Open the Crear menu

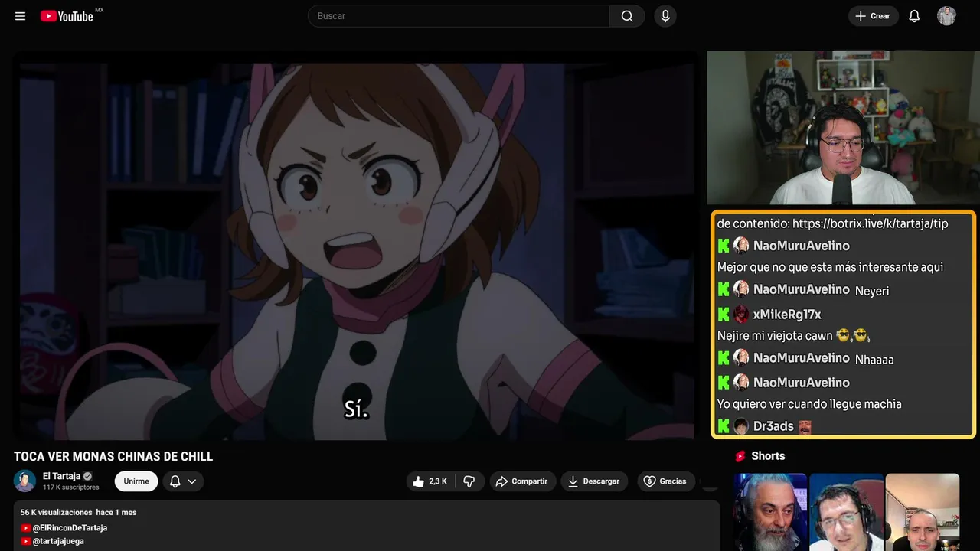tap(873, 16)
